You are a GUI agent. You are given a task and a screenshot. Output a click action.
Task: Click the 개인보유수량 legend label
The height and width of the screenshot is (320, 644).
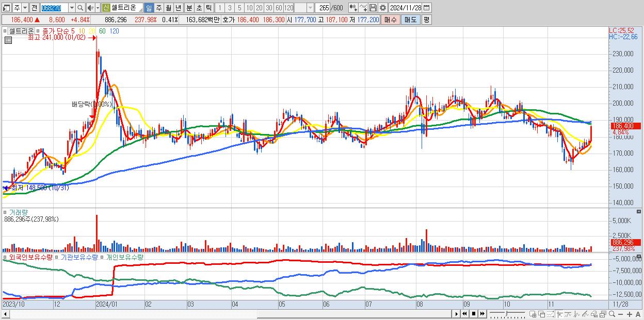pyautogui.click(x=124, y=257)
